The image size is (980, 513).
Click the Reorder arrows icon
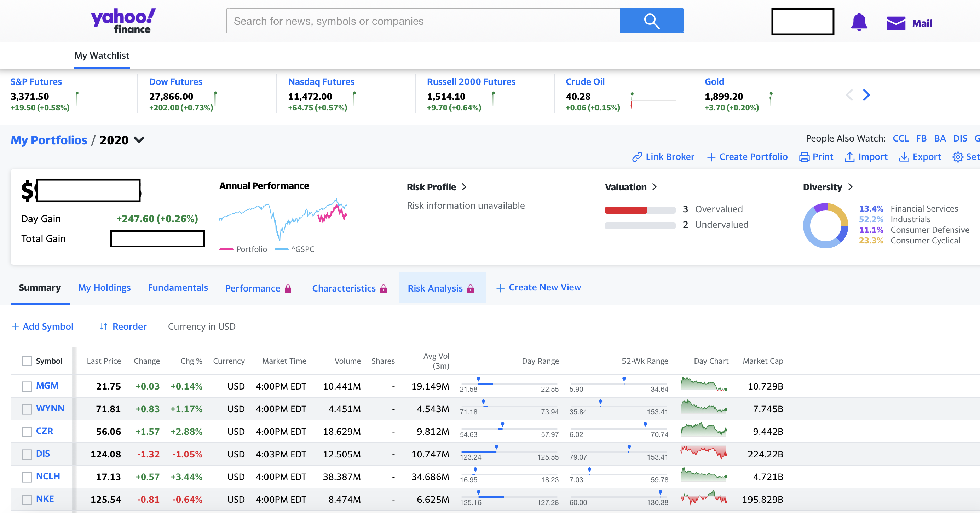point(103,327)
